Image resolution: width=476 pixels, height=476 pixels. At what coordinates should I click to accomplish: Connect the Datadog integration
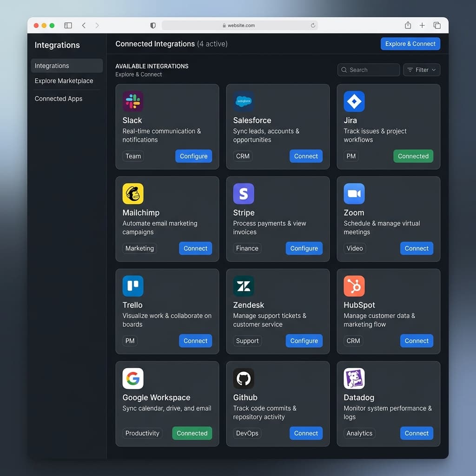[416, 433]
